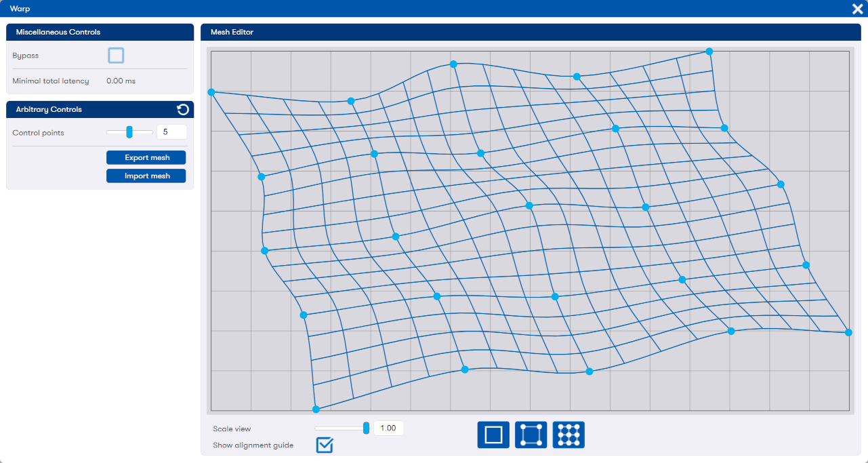This screenshot has width=868, height=463.
Task: Collapse the Arbitrary Controls panel header
Action: click(88, 110)
